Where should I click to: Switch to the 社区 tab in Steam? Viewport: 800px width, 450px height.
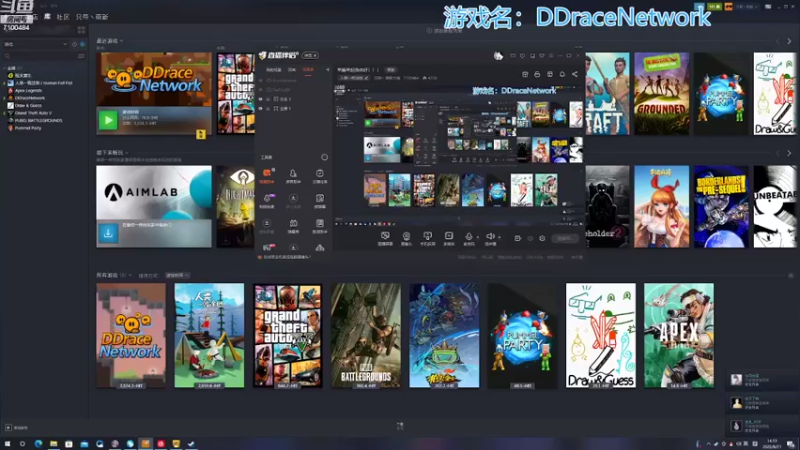(x=63, y=17)
